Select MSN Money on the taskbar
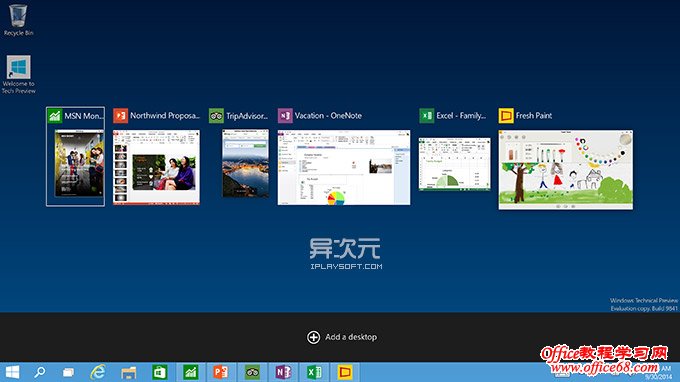This screenshot has width=680, height=382. click(x=191, y=372)
